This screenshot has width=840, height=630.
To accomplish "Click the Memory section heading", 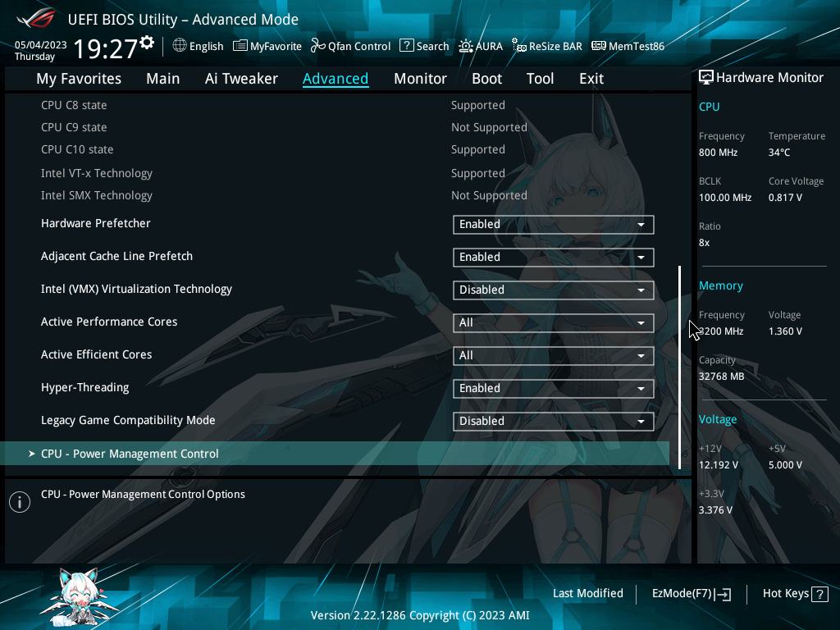I will pos(721,285).
